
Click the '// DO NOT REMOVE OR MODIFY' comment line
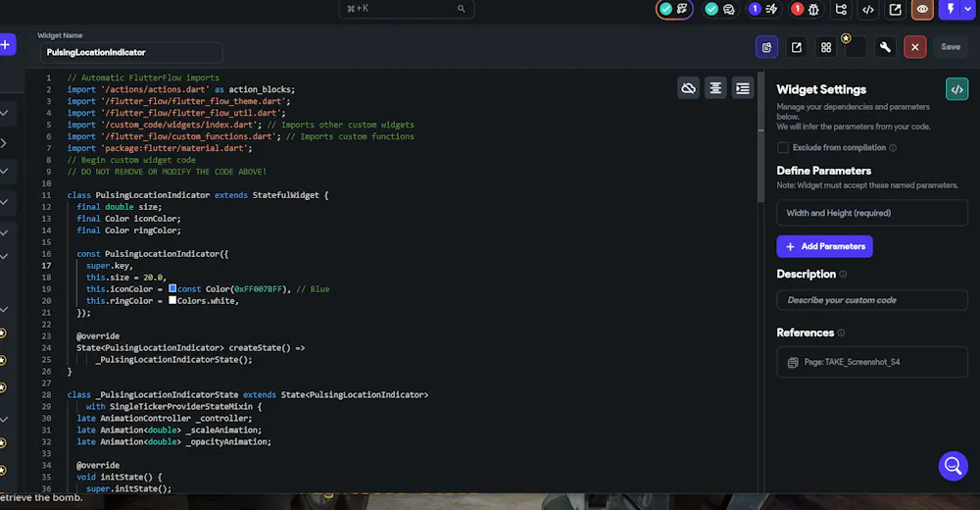[167, 172]
